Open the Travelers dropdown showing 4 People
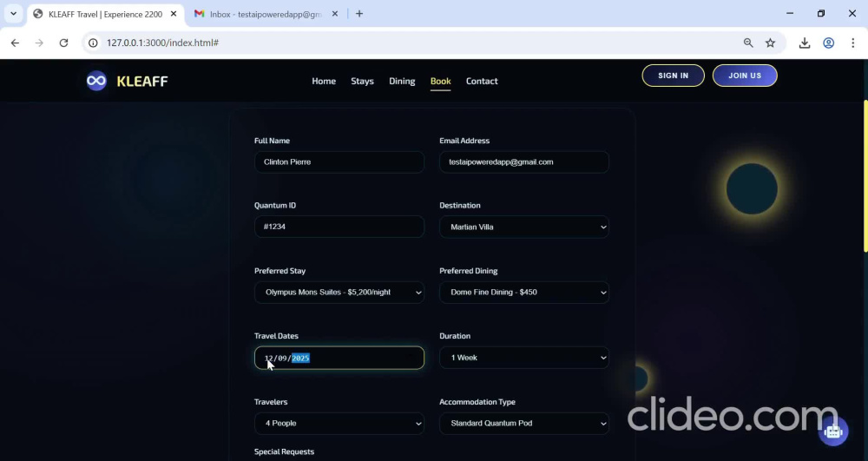This screenshot has height=461, width=868. (339, 424)
